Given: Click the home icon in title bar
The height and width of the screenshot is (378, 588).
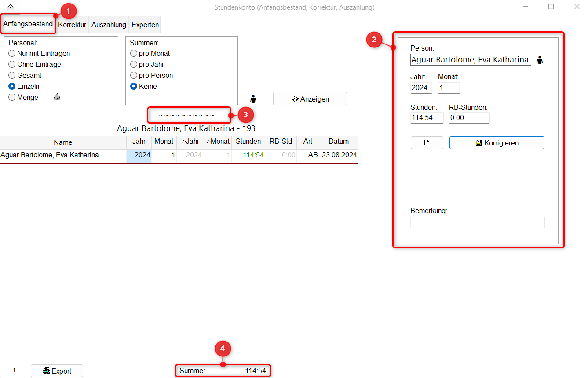Looking at the screenshot, I should pos(11,7).
